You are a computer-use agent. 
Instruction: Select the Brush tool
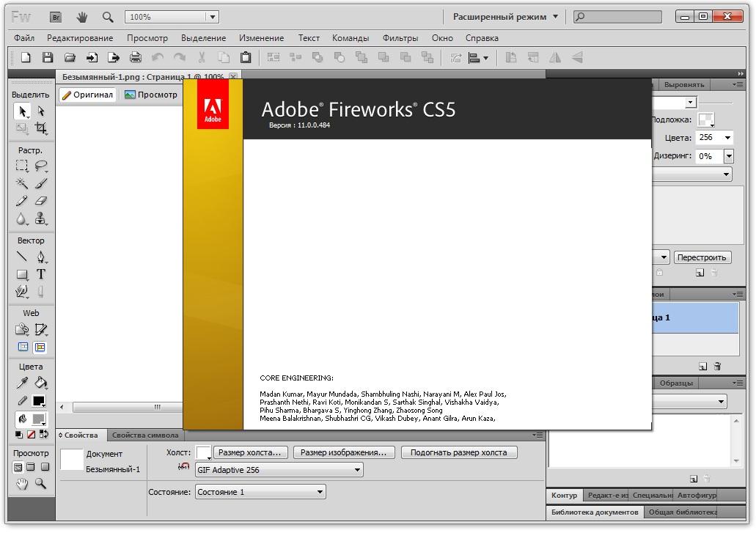(x=41, y=183)
